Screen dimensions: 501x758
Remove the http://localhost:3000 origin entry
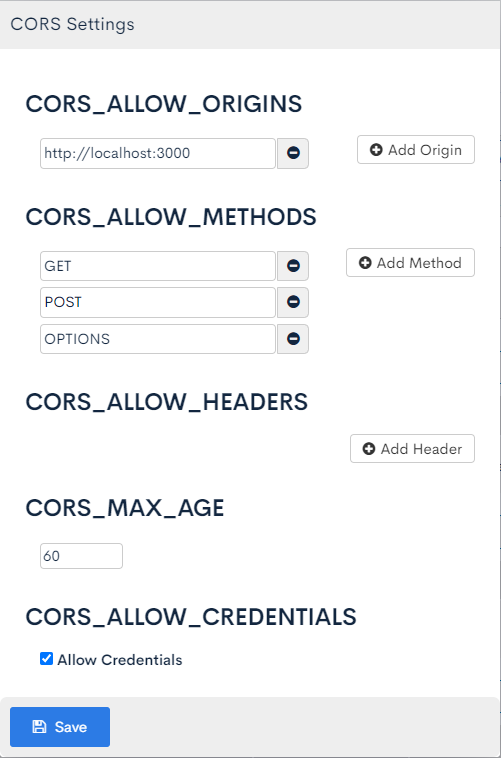tap(293, 153)
